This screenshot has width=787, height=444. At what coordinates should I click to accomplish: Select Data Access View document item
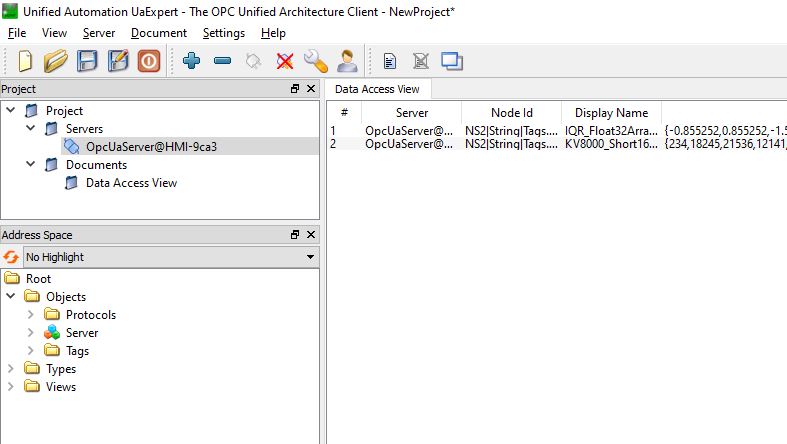tap(132, 183)
